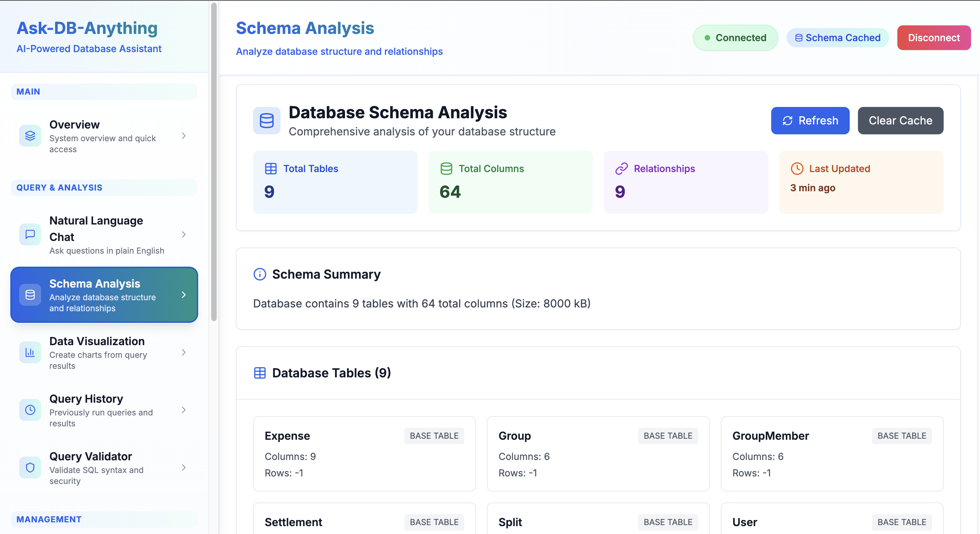Expand the Overview item chevron
980x534 pixels.
click(x=184, y=136)
